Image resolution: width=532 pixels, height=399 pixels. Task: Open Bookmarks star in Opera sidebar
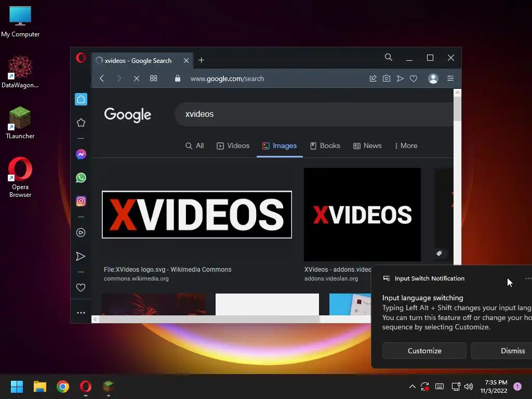pyautogui.click(x=81, y=123)
